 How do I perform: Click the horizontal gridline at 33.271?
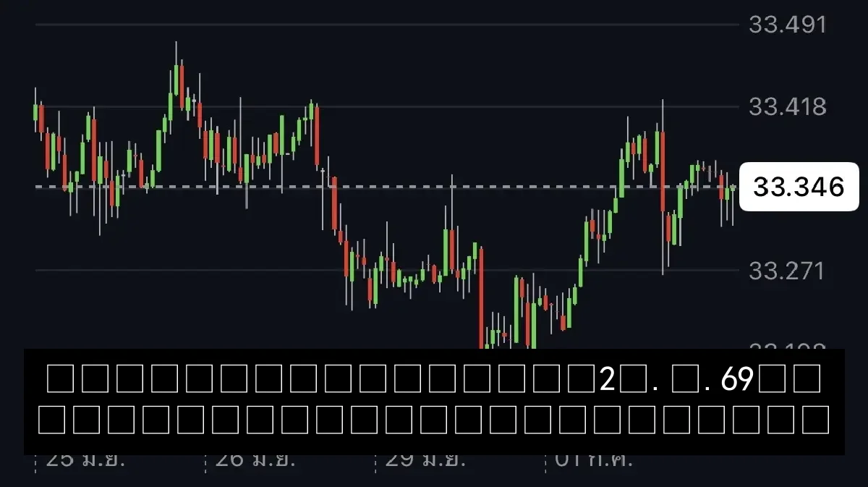[x=389, y=271]
